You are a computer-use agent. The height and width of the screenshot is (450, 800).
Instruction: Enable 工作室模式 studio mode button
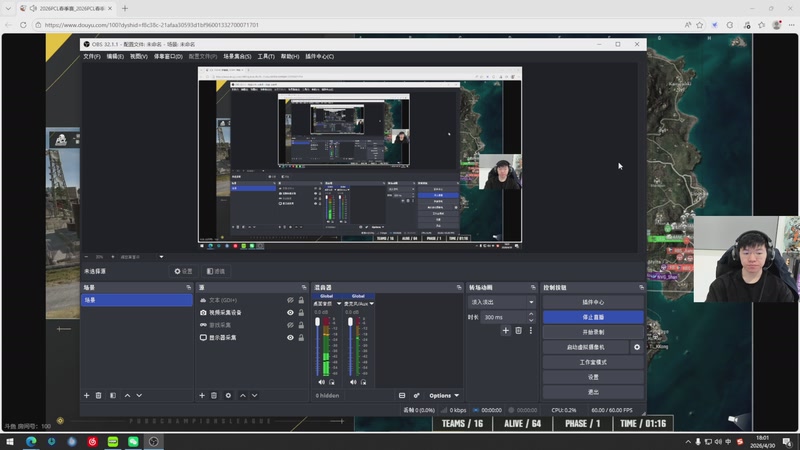[x=593, y=362]
